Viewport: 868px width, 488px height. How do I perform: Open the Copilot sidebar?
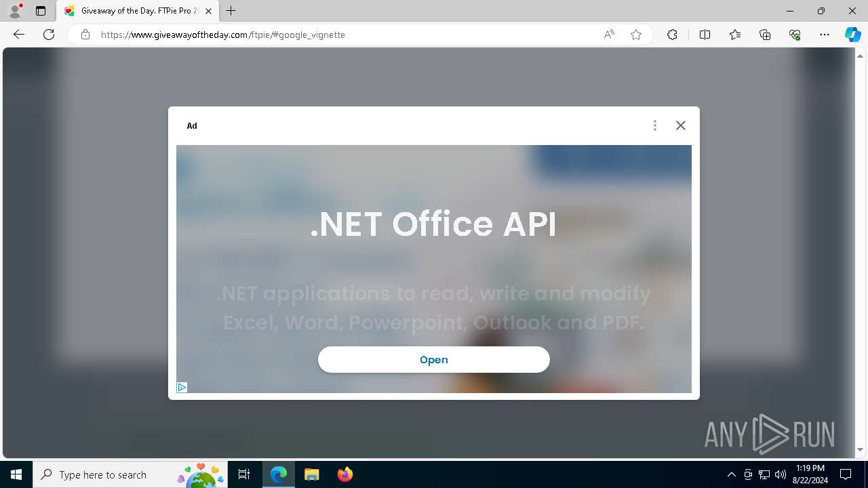[x=852, y=35]
